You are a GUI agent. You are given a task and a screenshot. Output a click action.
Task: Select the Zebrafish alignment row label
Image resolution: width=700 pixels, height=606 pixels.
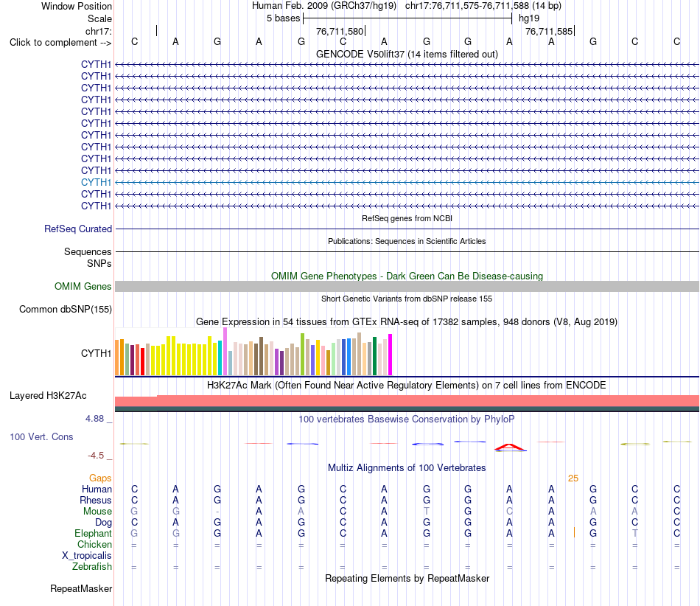92,566
